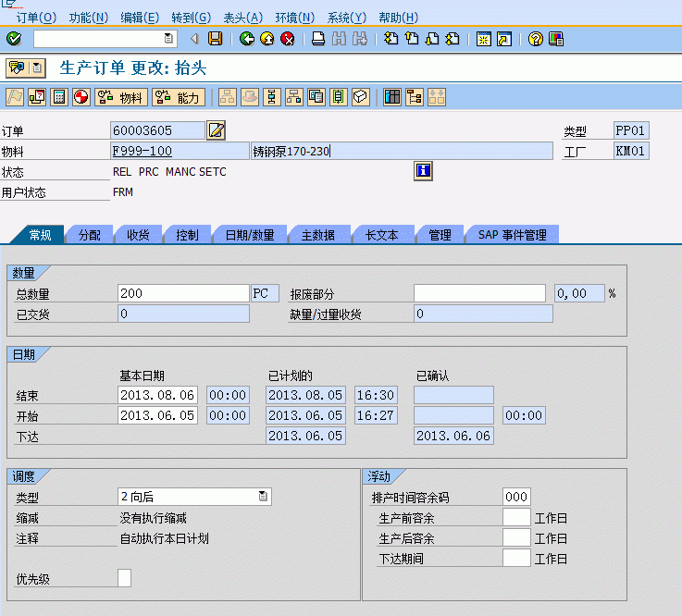Viewport: 682px width, 616px height.
Task: Go back with the green arrow icon
Action: pos(247,39)
